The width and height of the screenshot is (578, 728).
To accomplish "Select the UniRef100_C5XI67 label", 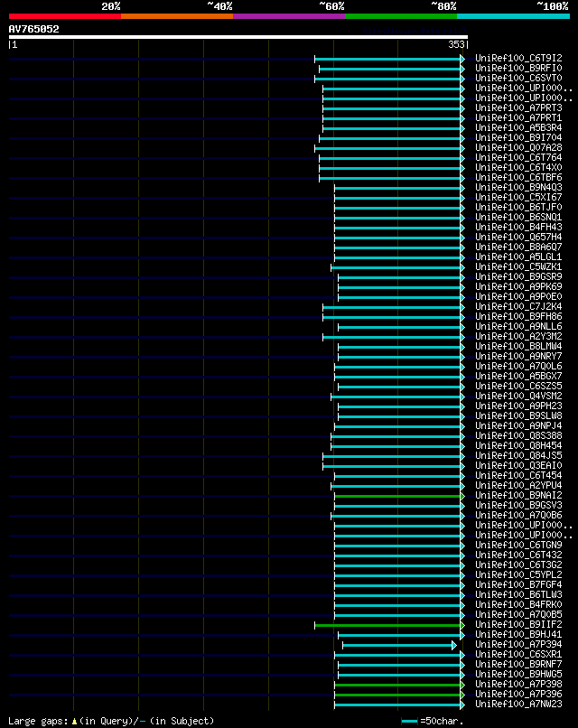I will (518, 197).
